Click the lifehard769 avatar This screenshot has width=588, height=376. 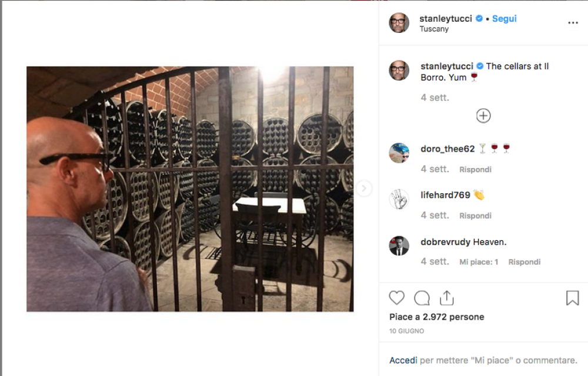pos(399,199)
